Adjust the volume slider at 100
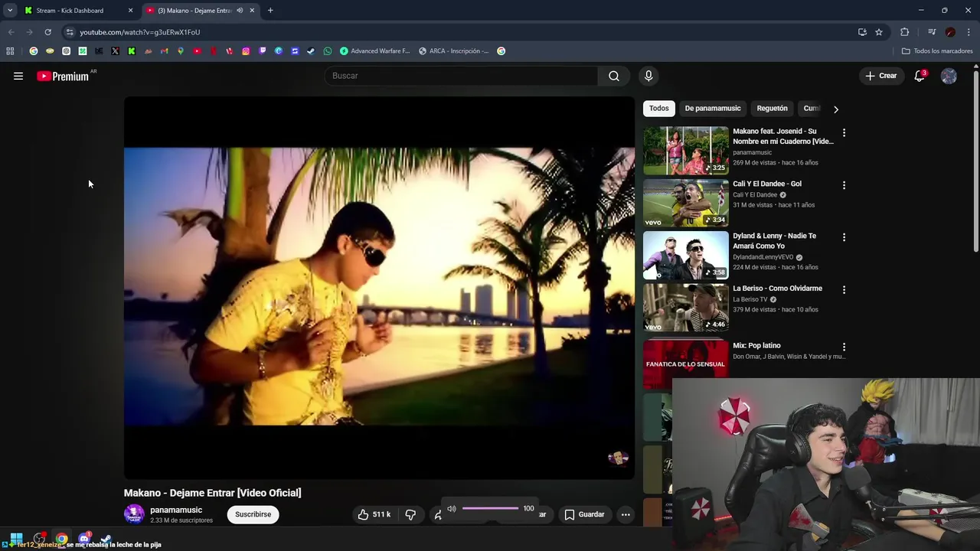 (x=491, y=509)
